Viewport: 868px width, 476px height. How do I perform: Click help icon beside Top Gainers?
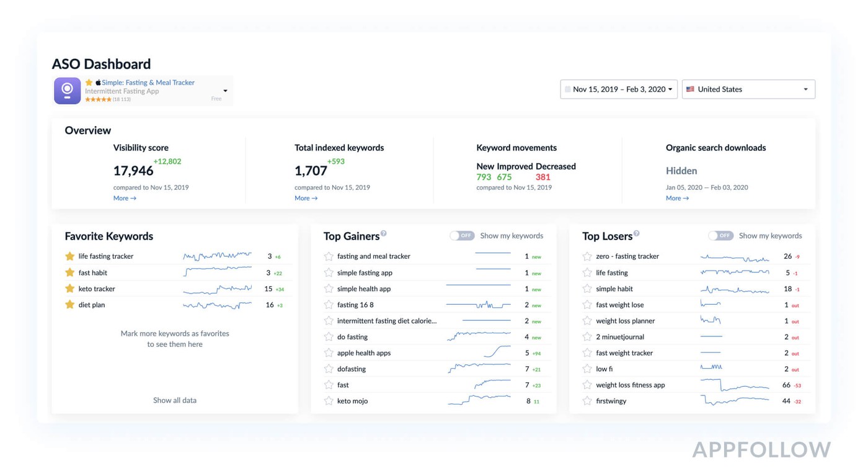tap(384, 233)
